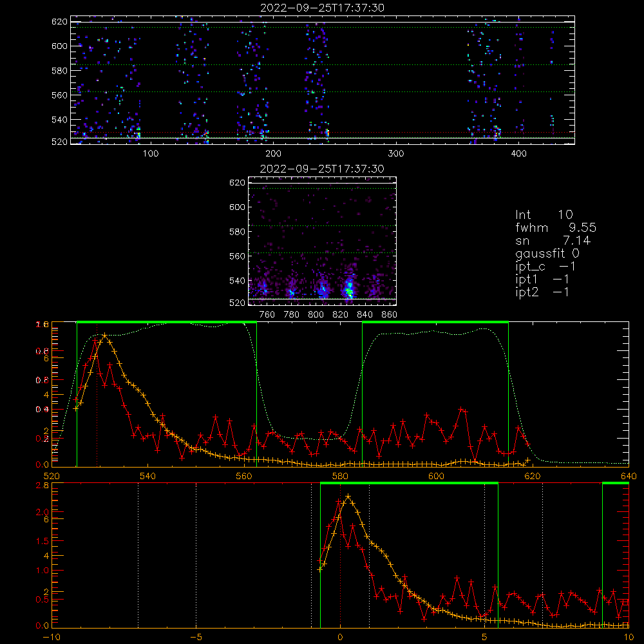Click x-axis label 860 under middle image
Viewport: 644px width, 644px height.
[390, 315]
